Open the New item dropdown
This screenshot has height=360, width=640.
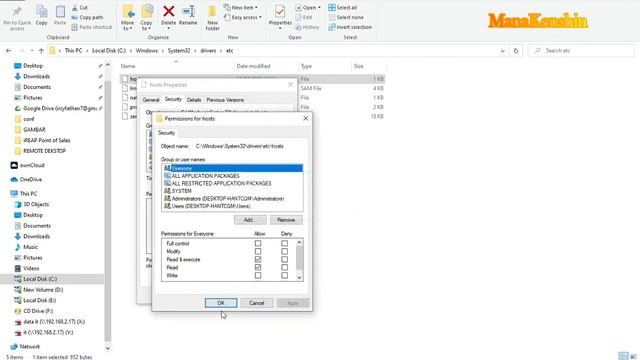point(241,8)
